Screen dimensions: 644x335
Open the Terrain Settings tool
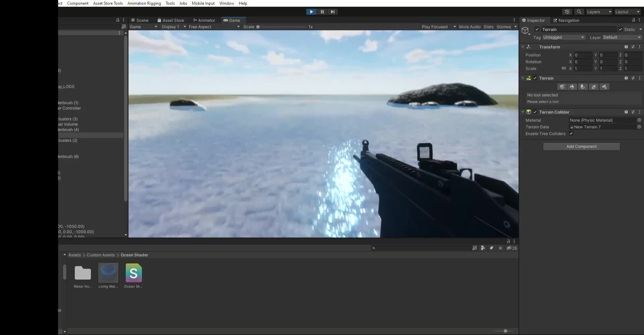point(605,87)
